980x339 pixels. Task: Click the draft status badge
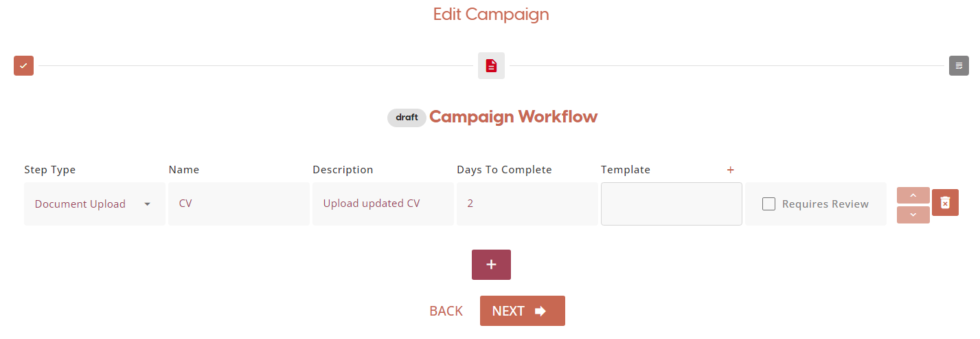click(407, 118)
